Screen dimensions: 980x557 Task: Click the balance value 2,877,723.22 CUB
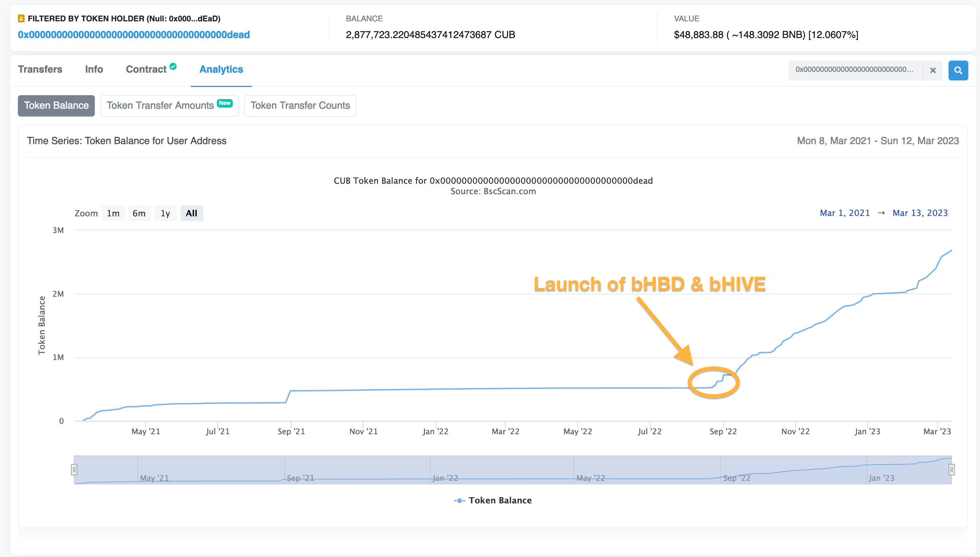(430, 35)
